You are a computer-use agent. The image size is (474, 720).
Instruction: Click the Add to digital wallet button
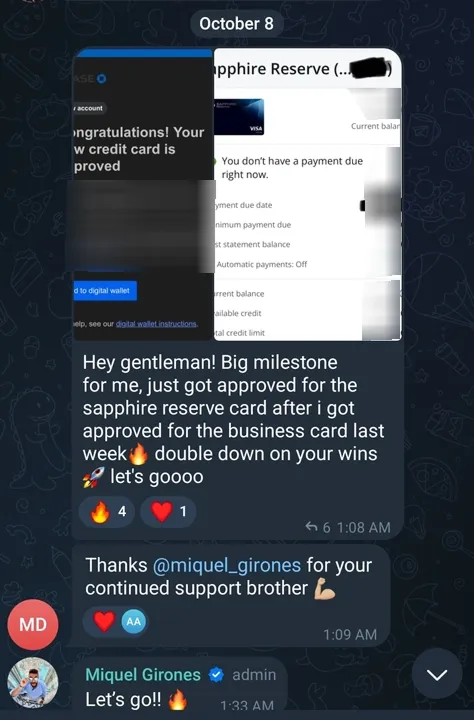tap(105, 291)
